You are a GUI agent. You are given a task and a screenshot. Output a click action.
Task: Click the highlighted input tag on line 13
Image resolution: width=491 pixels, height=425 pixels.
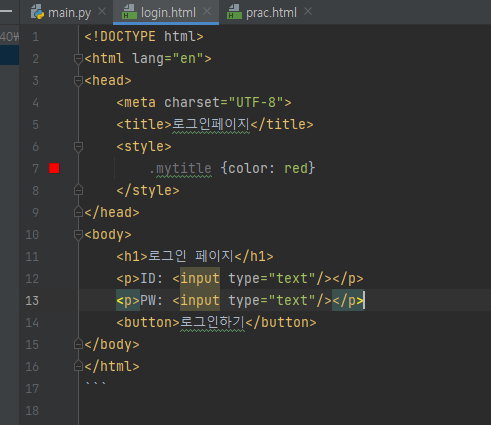200,301
